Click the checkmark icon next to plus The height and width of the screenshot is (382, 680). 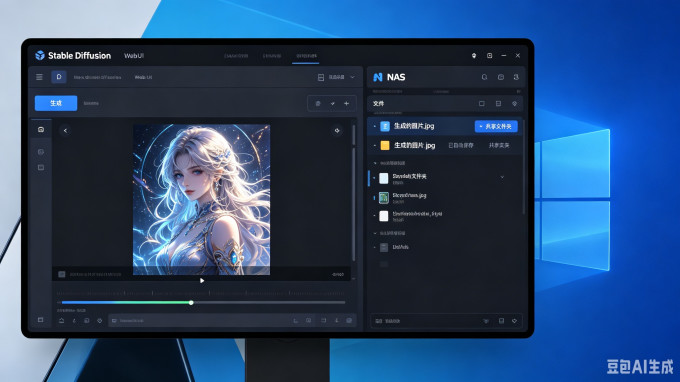click(x=333, y=104)
